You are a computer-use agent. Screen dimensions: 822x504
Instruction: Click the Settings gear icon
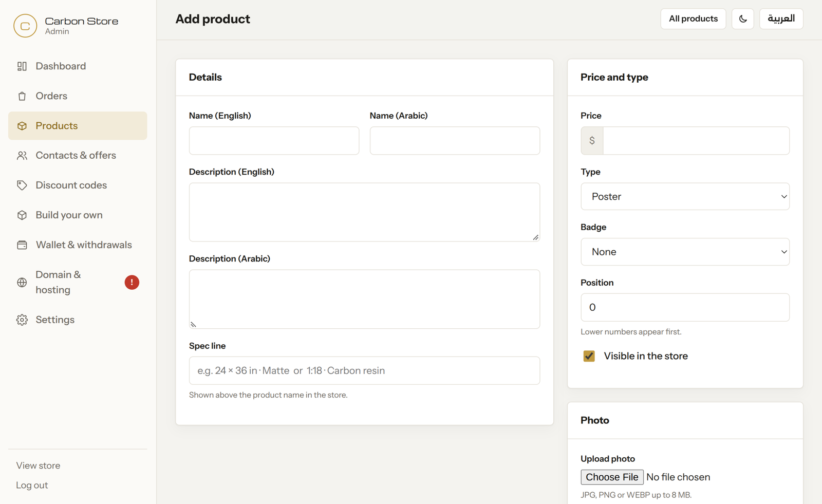pyautogui.click(x=22, y=320)
